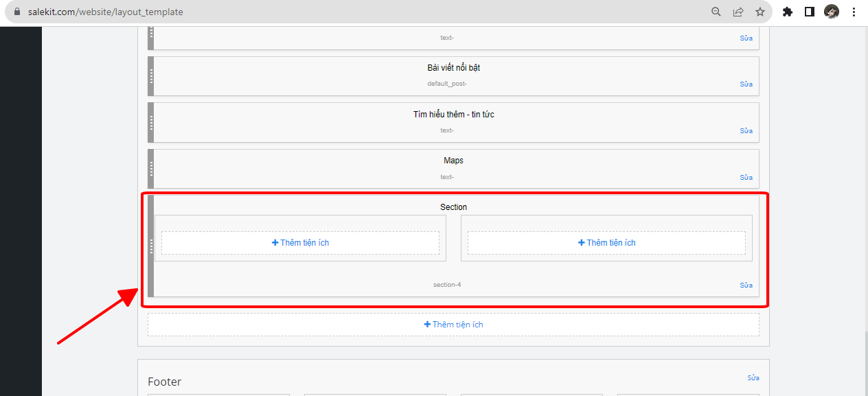Screen dimensions: 868x396
Task: Open Chrome three-dot menu
Action: pyautogui.click(x=854, y=12)
